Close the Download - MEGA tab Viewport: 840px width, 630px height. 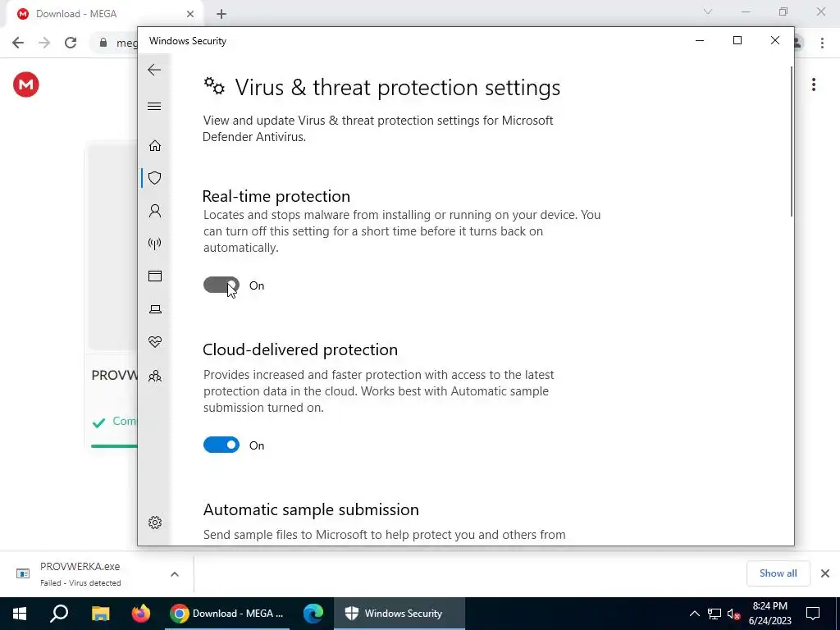[189, 14]
